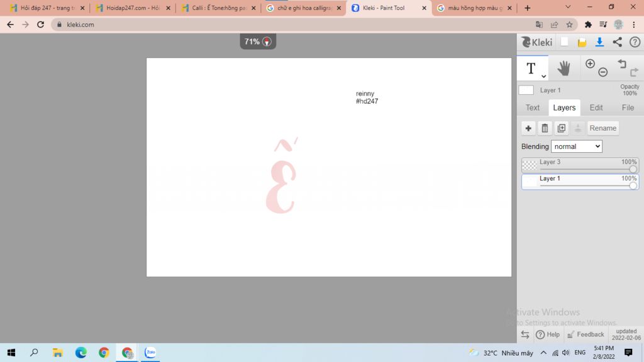Screen dimensions: 644x362
Task: Open Windows taskbar search
Action: (34, 353)
